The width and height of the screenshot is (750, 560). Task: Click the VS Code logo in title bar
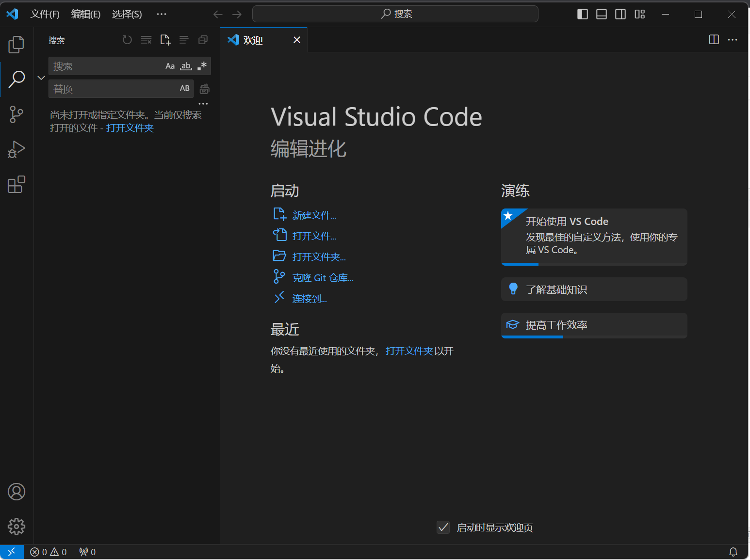click(12, 14)
